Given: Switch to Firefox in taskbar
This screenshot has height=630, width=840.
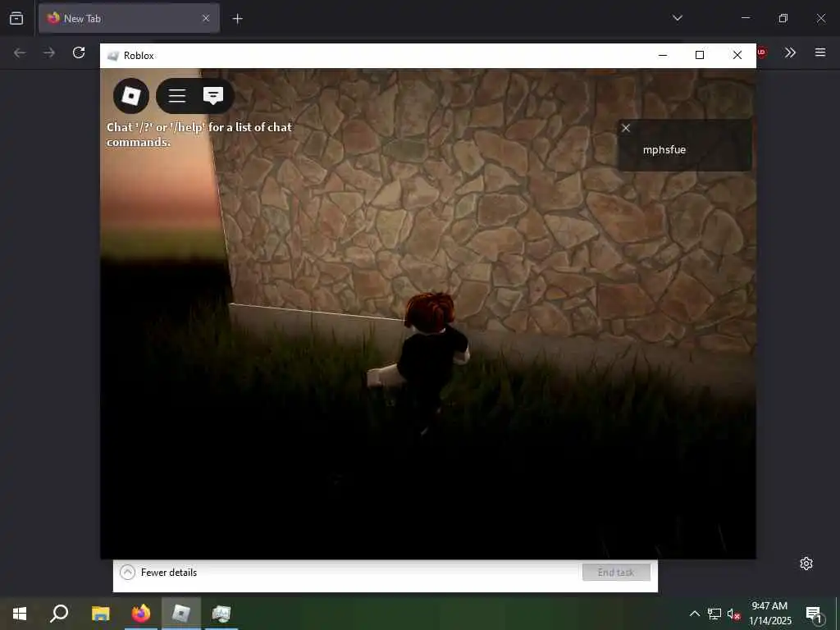Looking at the screenshot, I should tap(141, 614).
